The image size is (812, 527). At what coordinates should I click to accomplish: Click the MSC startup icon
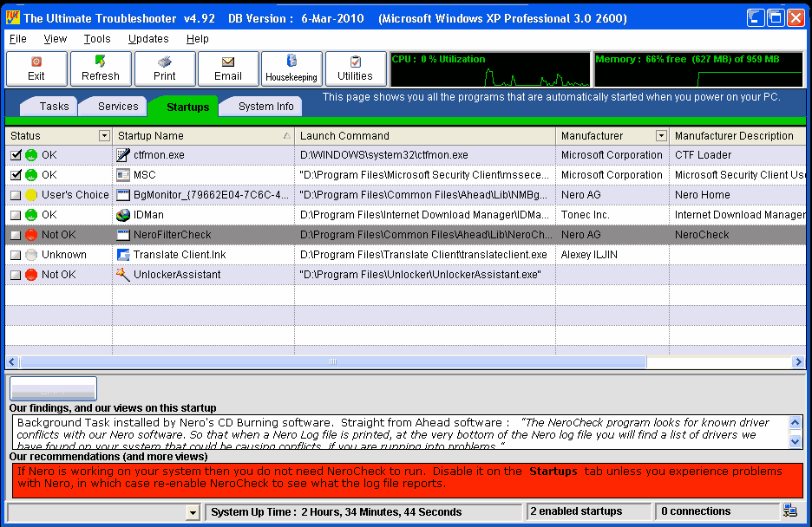tap(122, 175)
